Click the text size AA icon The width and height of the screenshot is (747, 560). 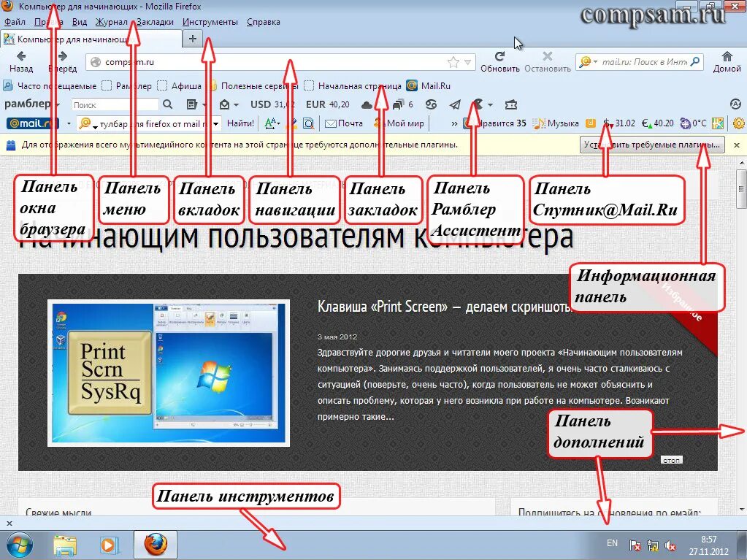tap(272, 124)
